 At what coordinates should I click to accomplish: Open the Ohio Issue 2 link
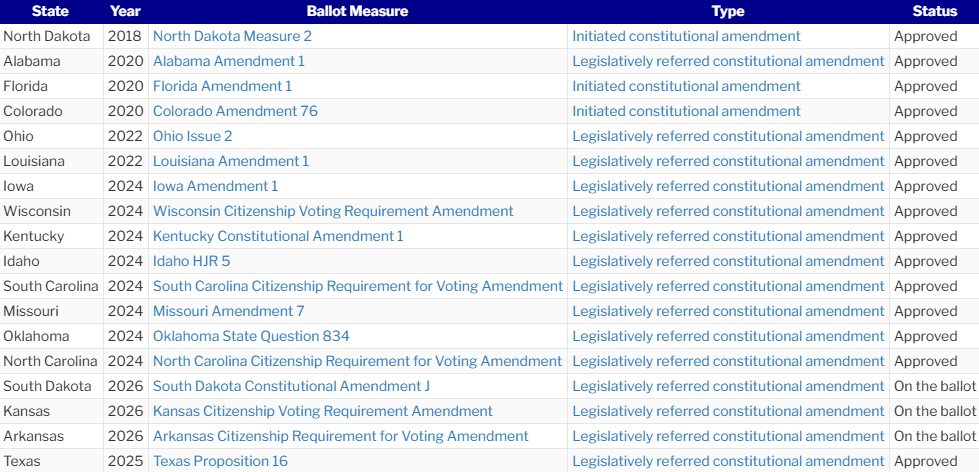coord(193,136)
